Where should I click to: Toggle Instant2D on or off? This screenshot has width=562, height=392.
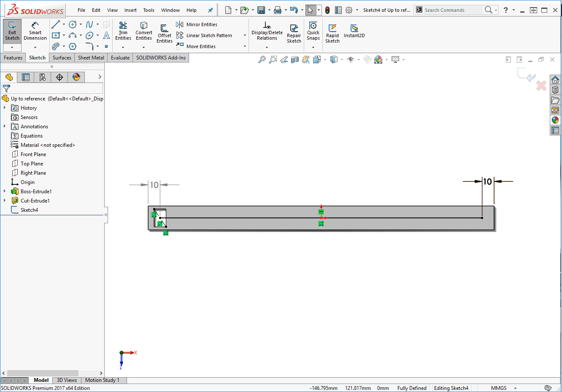click(354, 31)
